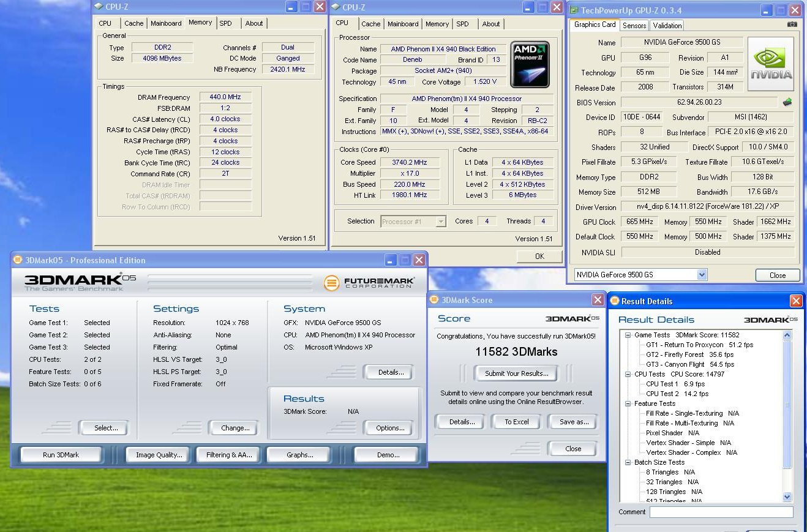The height and width of the screenshot is (532, 807).
Task: Open the Validation tab in GPU-Z
Action: point(667,26)
